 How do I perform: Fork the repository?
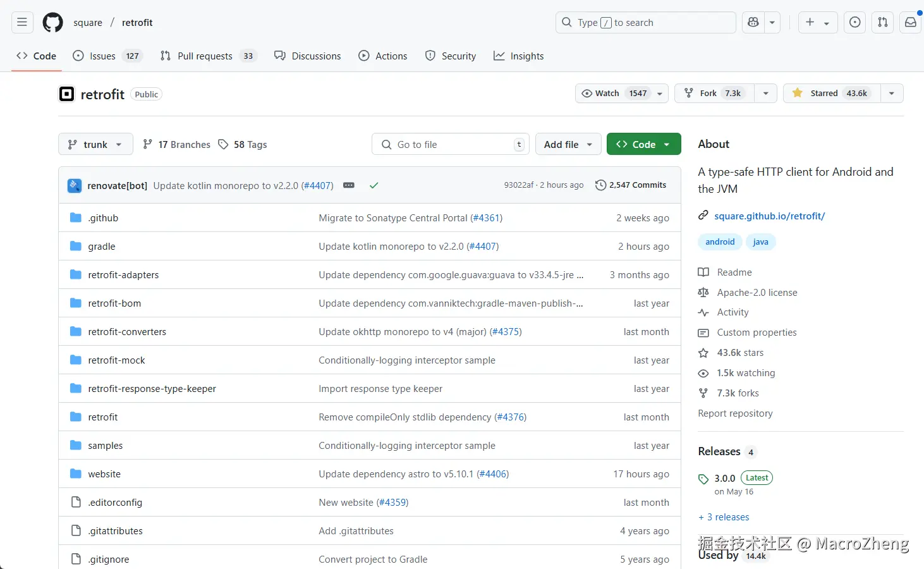tap(715, 94)
